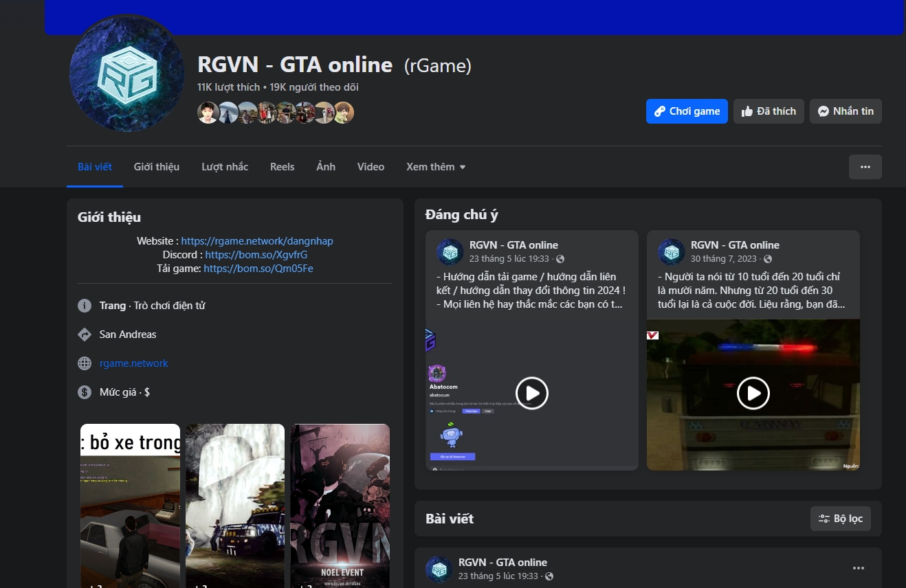Play the police lights video
Viewport: 906px width, 588px height.
point(753,394)
